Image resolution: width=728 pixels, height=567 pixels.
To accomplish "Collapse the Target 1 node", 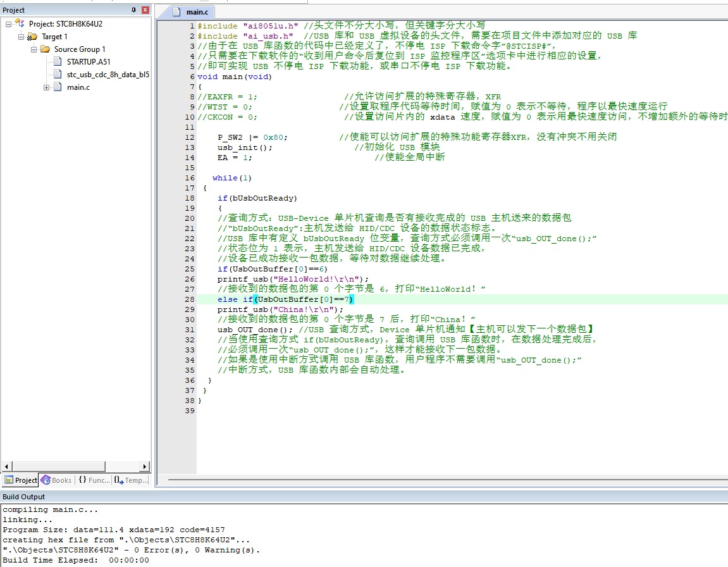I will click(x=21, y=37).
